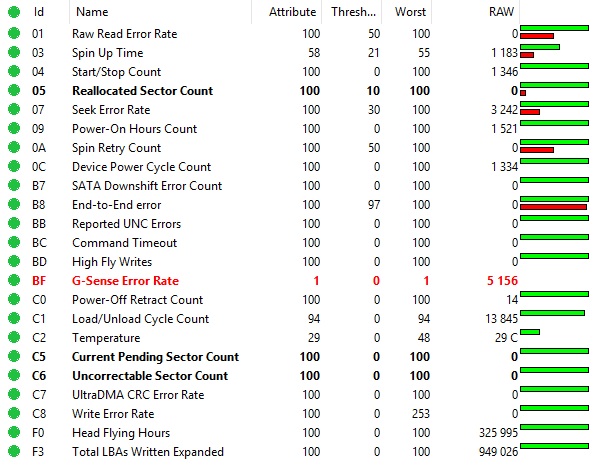Select the 'Power-On Hours Count' name
600x465 pixels.
[x=134, y=129]
